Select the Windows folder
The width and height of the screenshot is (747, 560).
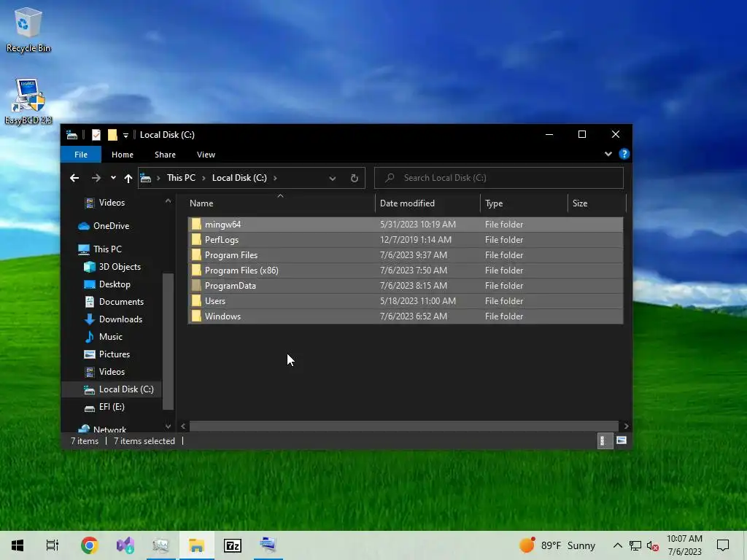pyautogui.click(x=406, y=316)
